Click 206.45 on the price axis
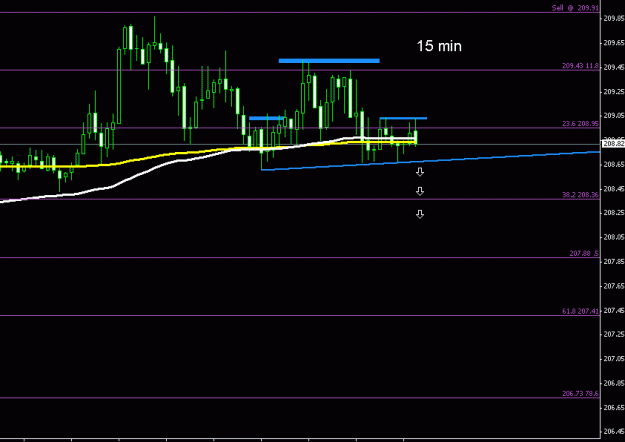Viewport: 625px width, 442px height. pos(614,431)
